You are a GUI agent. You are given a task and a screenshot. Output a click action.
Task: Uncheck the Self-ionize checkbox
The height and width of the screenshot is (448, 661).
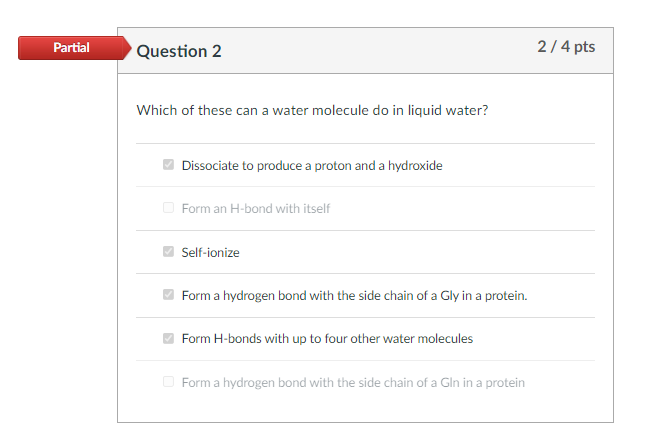(168, 252)
